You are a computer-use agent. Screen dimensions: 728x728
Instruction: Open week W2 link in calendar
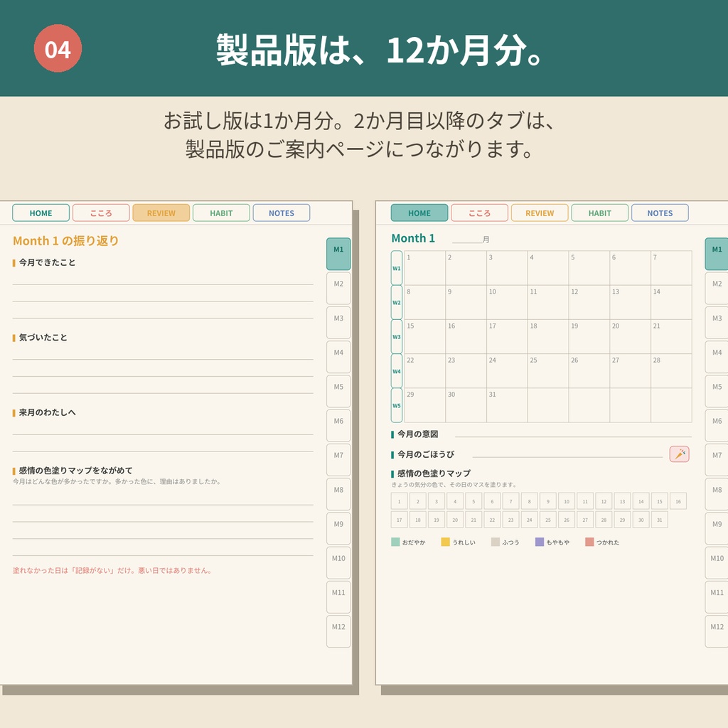pos(397,302)
